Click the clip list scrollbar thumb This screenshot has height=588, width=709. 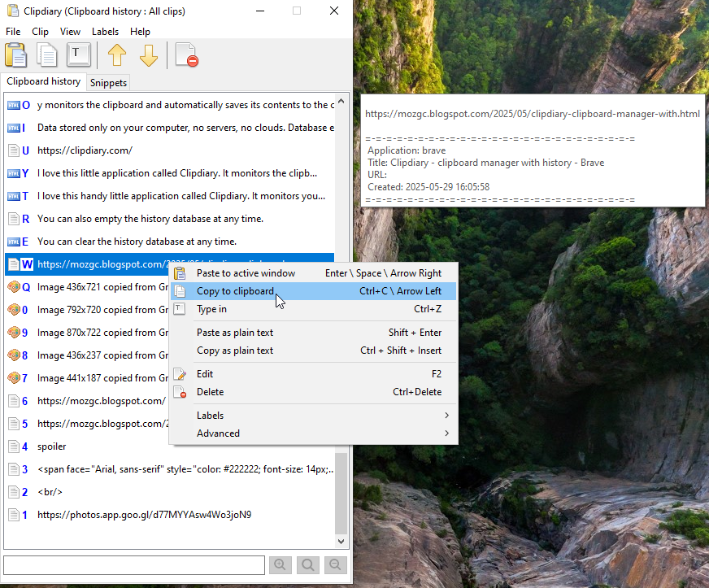(341, 493)
